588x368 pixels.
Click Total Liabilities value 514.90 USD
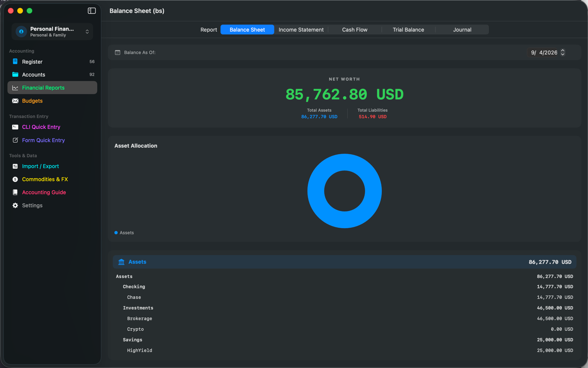pyautogui.click(x=372, y=117)
